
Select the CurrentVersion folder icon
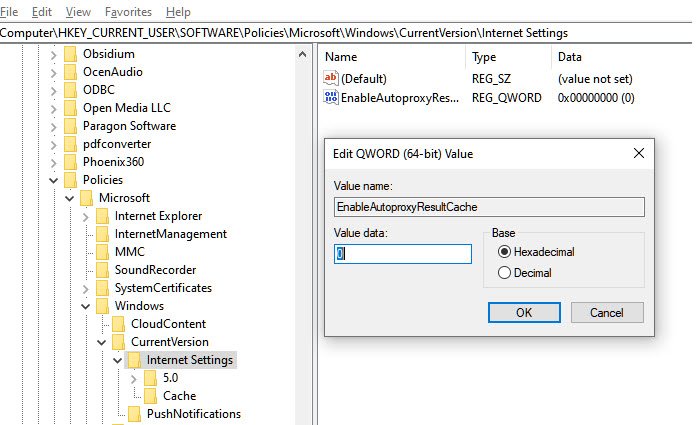[119, 342]
